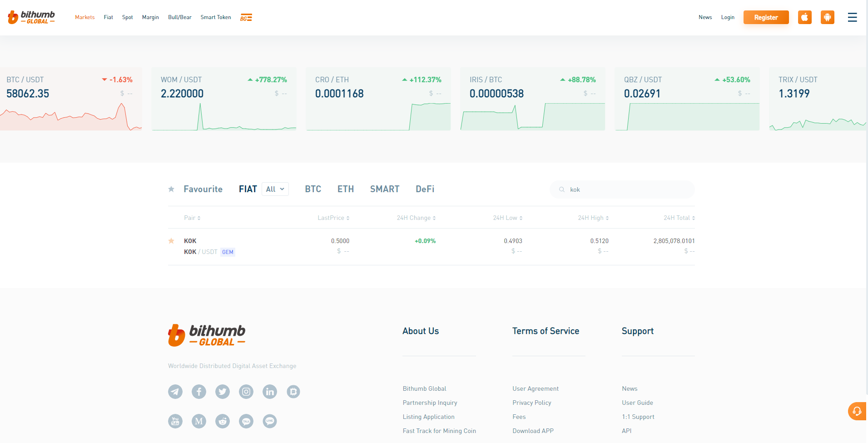Open the Instagram icon link
Image resolution: width=868 pixels, height=443 pixels.
coord(246,392)
